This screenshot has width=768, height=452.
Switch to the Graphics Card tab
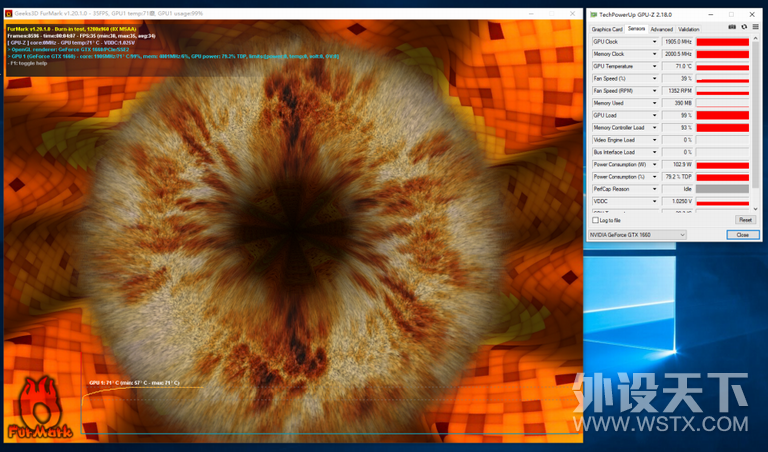point(607,29)
